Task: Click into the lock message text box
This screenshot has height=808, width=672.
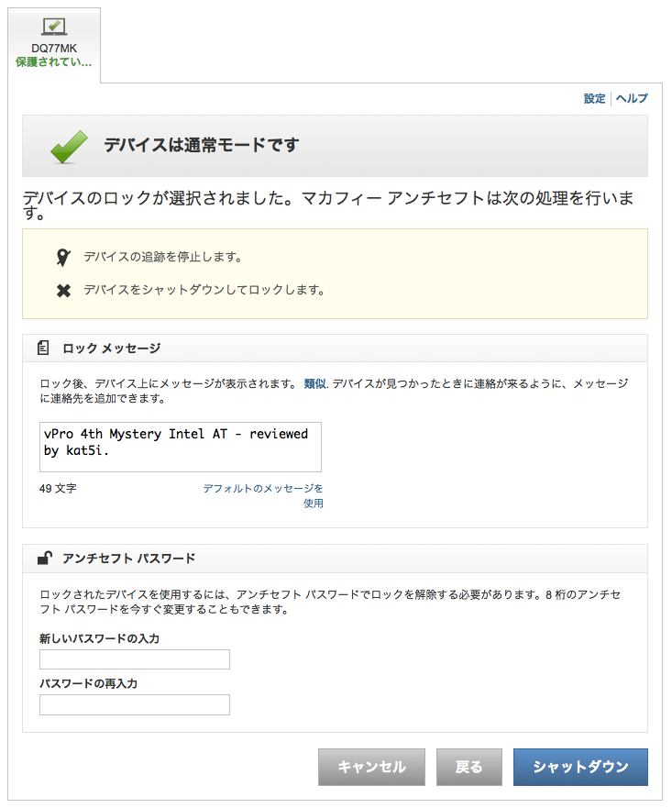Action: 180,447
